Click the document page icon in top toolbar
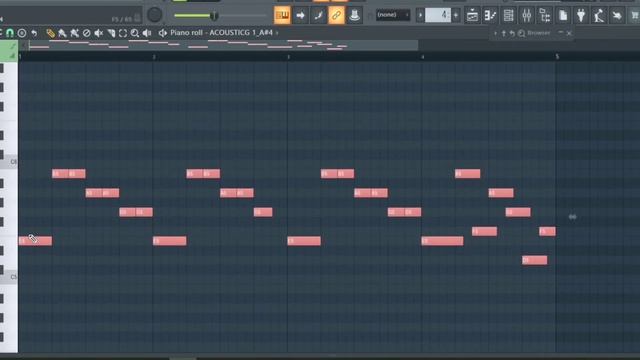This screenshot has width=640, height=360. click(x=563, y=16)
